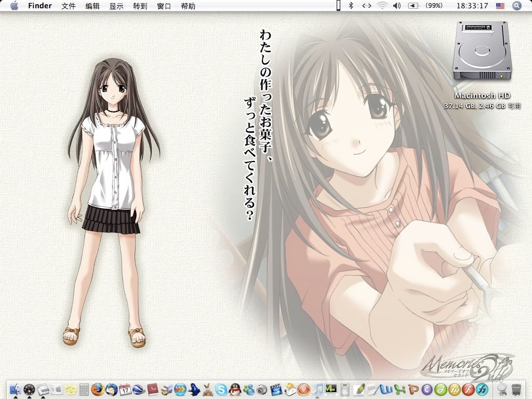Open Stickies yellow notes app

coord(71,390)
